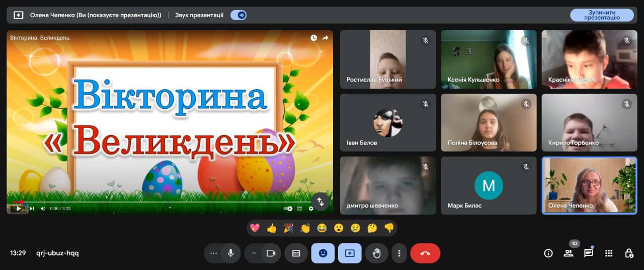This screenshot has height=270, width=644.
Task: Open meeting details info icon
Action: tap(548, 253)
